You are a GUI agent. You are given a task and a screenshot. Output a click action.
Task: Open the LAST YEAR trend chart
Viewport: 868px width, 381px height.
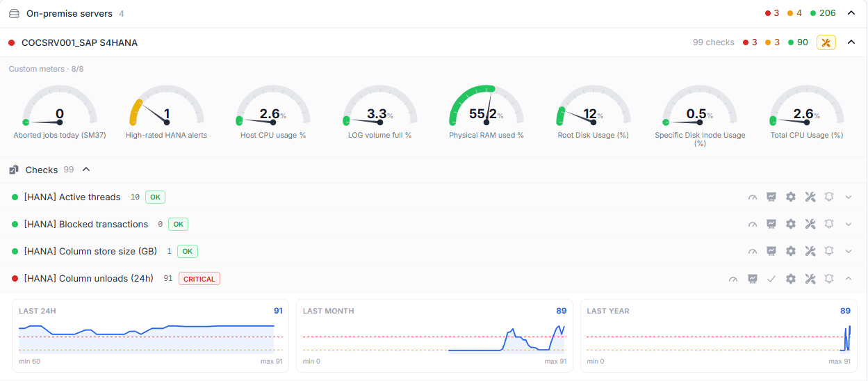point(719,336)
